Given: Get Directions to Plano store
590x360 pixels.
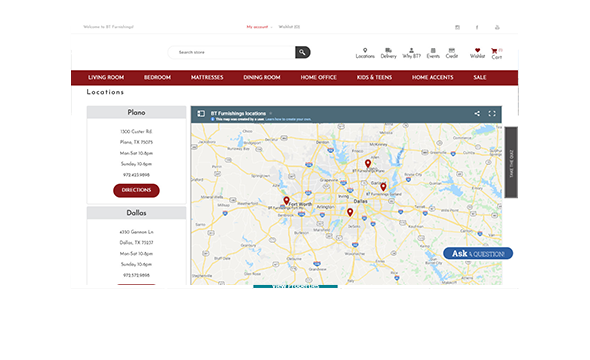Looking at the screenshot, I should [136, 190].
